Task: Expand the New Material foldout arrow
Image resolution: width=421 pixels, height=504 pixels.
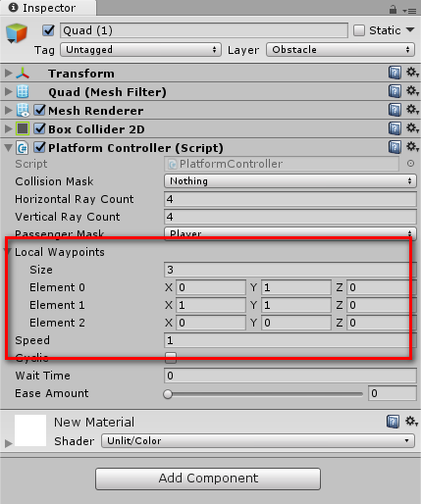Action: [x=8, y=443]
